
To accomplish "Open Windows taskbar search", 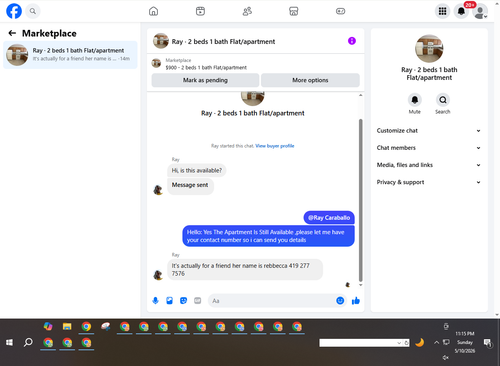I will [28, 342].
